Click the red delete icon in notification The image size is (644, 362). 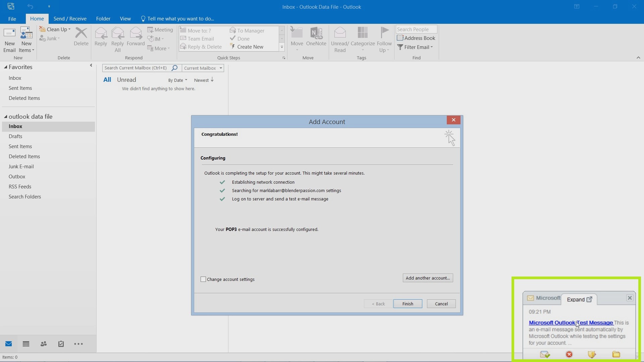[569, 354]
